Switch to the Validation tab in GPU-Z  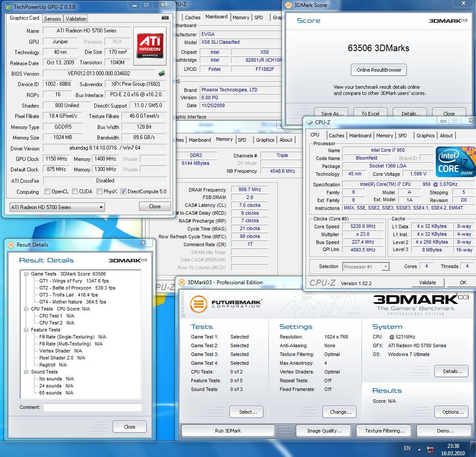tap(76, 18)
